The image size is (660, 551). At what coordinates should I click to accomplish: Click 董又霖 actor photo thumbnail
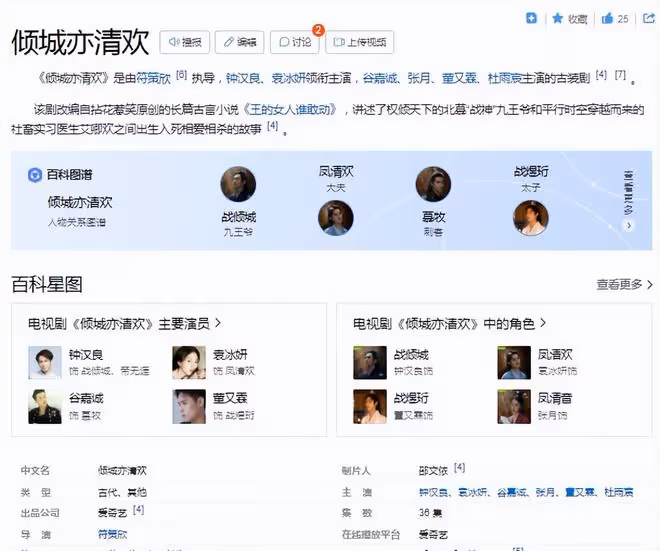189,407
